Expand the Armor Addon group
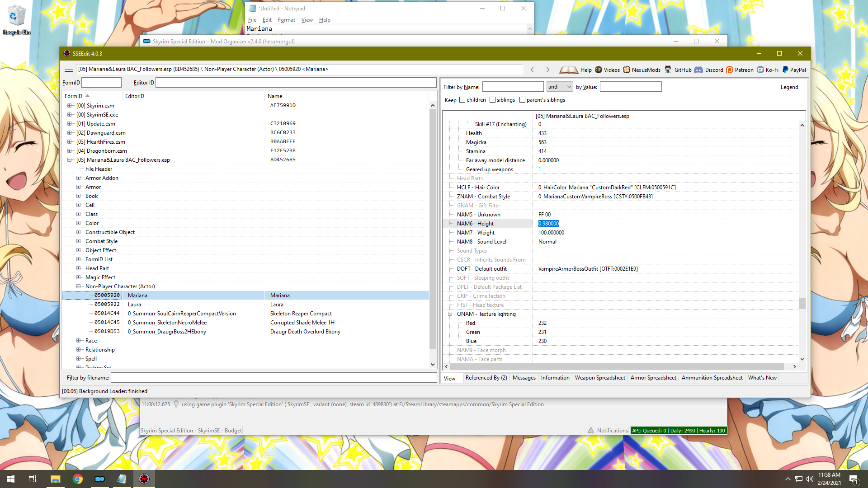Viewport: 868px width, 488px height. point(78,178)
